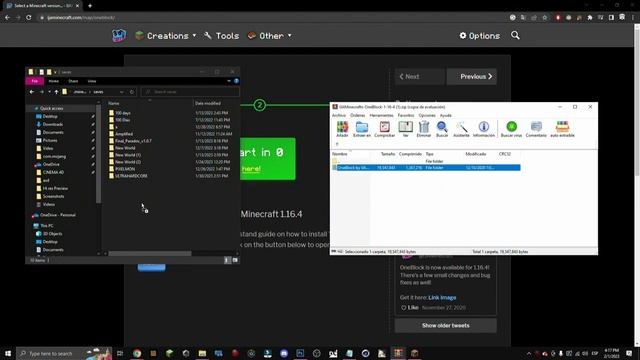Click the taskbar search box
The image size is (640, 360).
click(64, 353)
